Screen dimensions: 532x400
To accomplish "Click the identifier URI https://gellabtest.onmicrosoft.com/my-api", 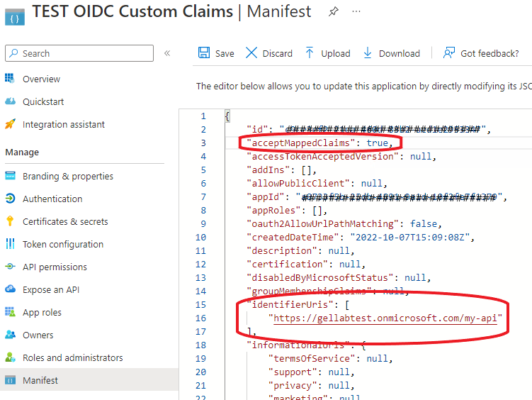I will (385, 318).
